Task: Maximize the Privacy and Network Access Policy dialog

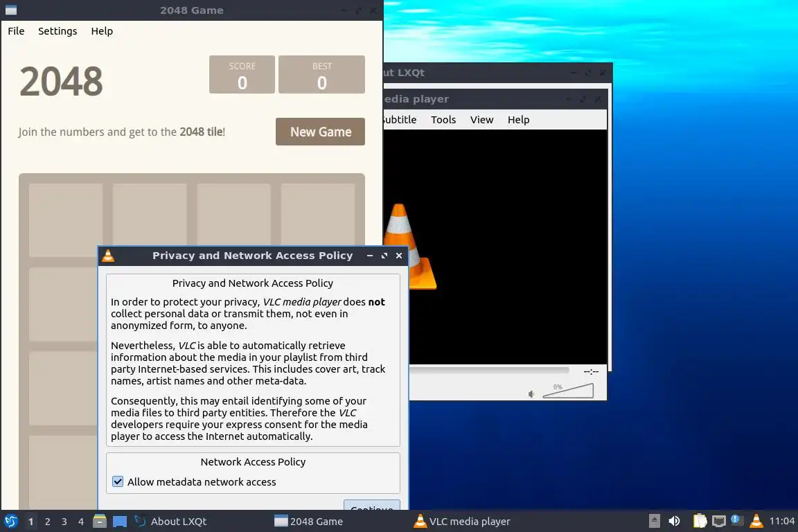Action: [384, 256]
